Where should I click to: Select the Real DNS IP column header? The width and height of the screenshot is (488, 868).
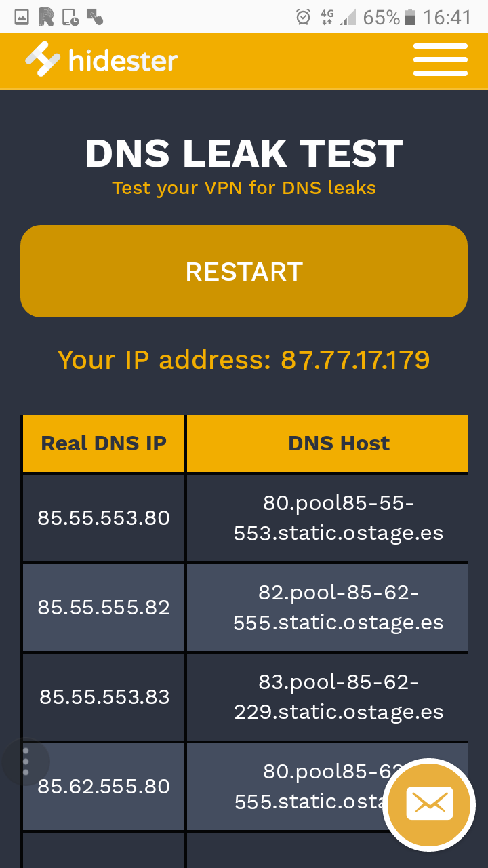point(104,443)
